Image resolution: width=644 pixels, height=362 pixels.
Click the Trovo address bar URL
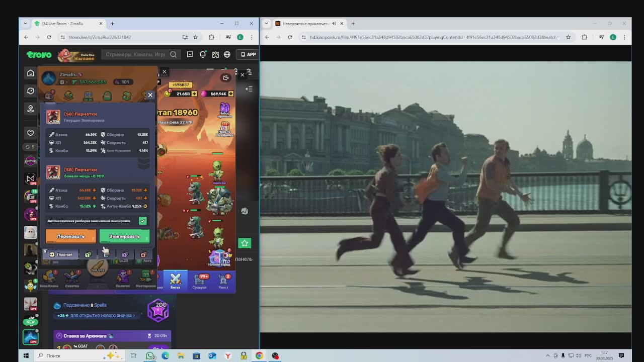pyautogui.click(x=100, y=37)
